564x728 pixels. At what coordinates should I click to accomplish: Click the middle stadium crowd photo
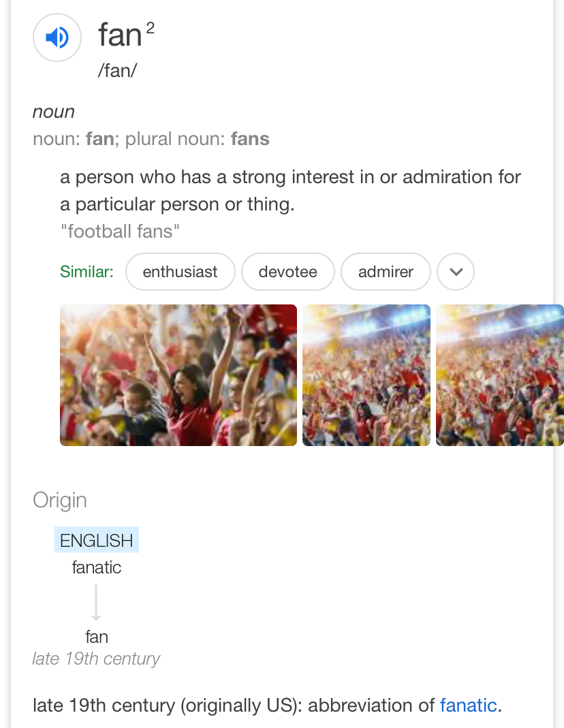[366, 375]
